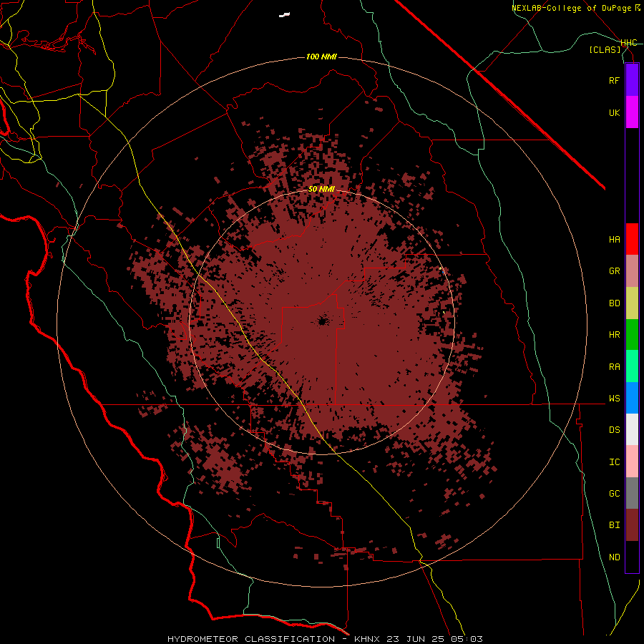Click the HA legend label
Image resolution: width=644 pixels, height=644 pixels.
point(614,240)
